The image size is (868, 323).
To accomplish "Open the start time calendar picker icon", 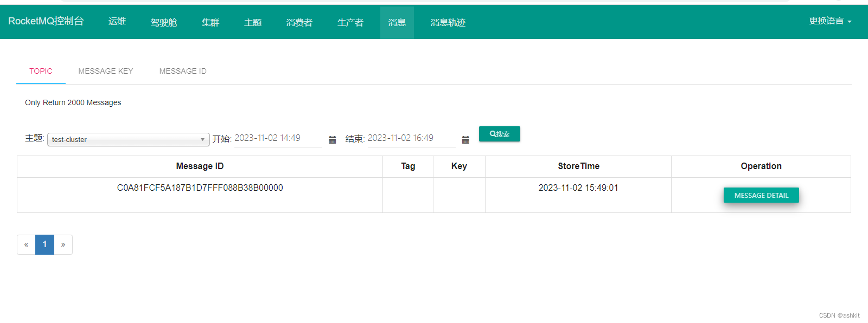I will click(x=333, y=140).
